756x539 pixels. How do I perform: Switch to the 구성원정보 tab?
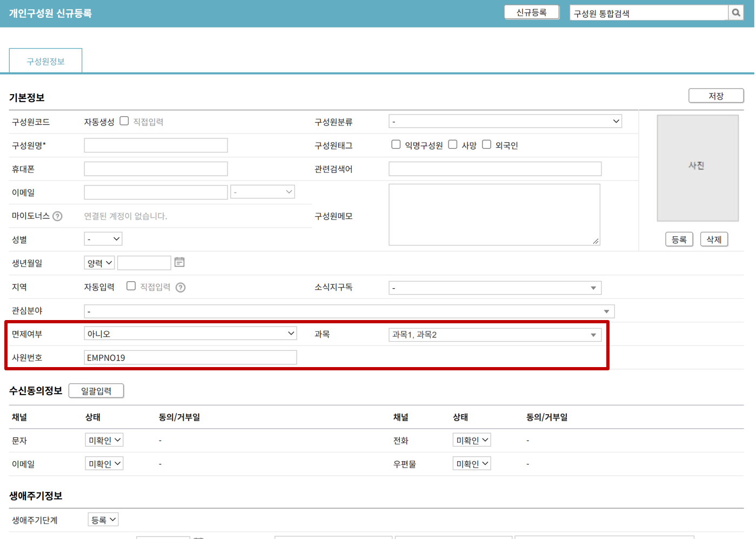click(x=45, y=61)
